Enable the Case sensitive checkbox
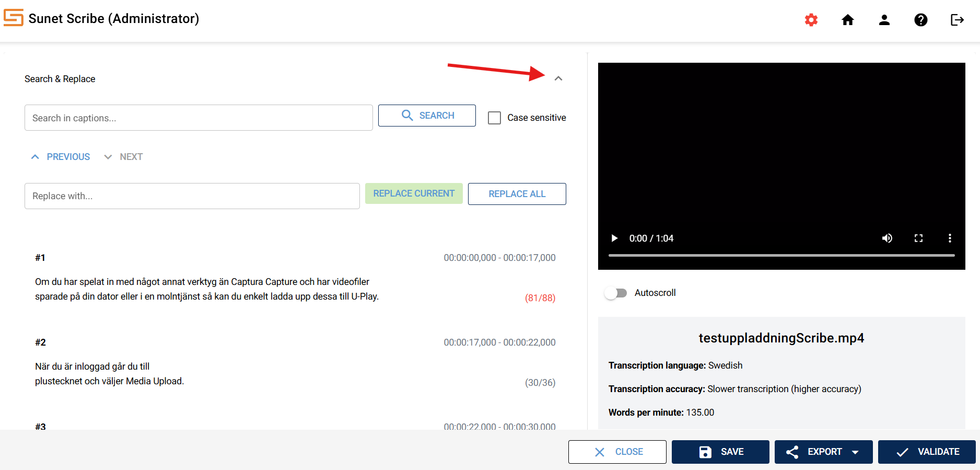980x470 pixels. point(494,118)
